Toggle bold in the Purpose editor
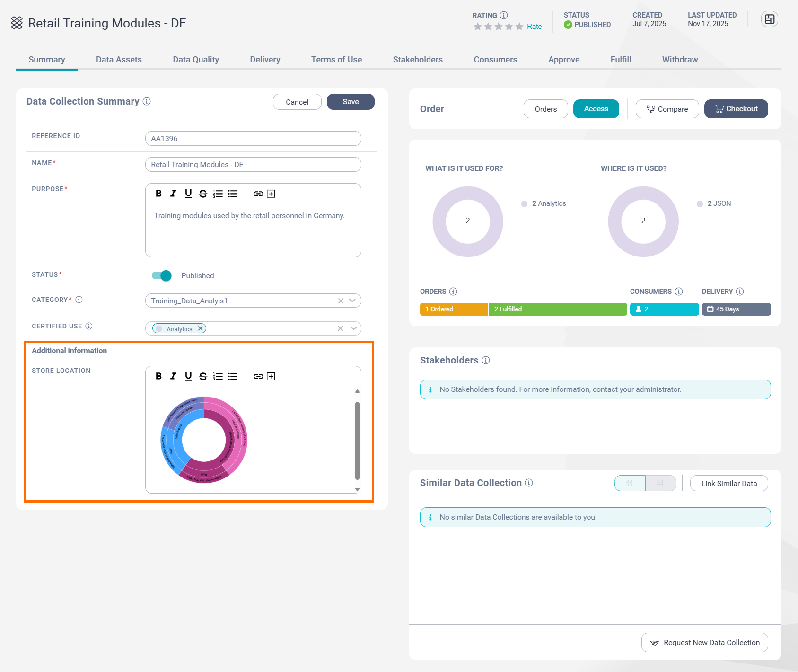Image resolution: width=798 pixels, height=672 pixels. point(158,194)
